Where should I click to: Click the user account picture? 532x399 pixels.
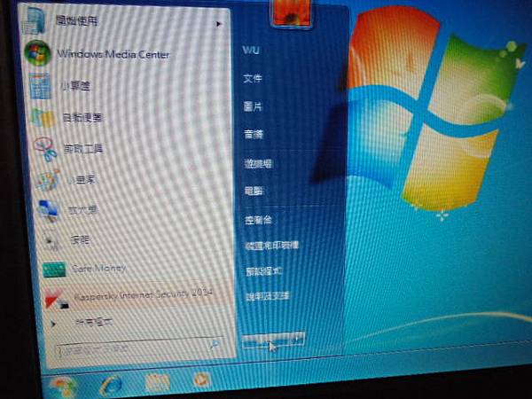(291, 13)
